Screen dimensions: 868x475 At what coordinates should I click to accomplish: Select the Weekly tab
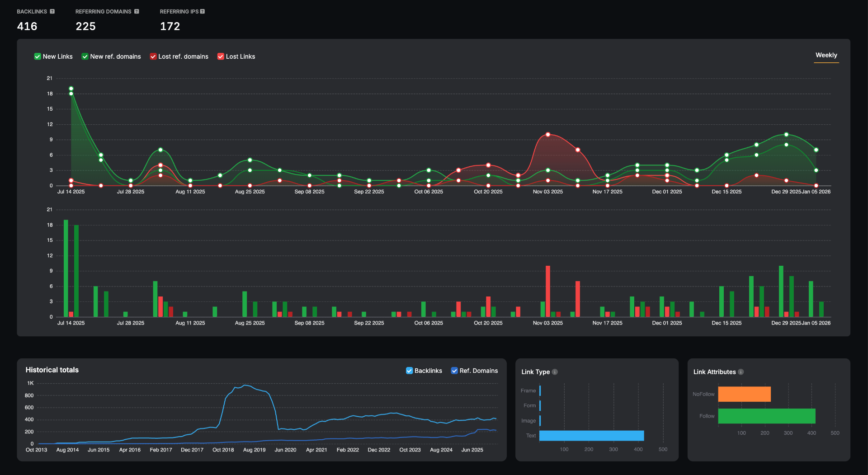[826, 55]
